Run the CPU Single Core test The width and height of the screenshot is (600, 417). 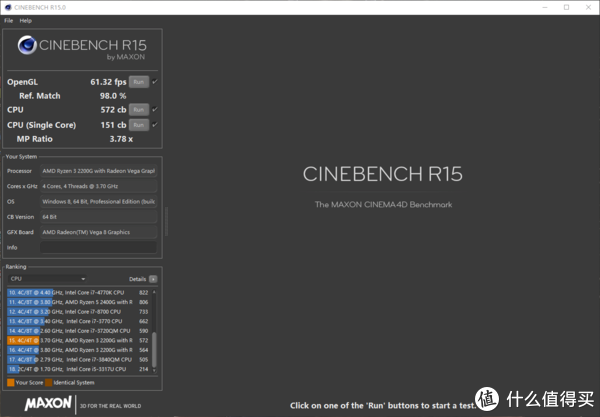(x=139, y=125)
